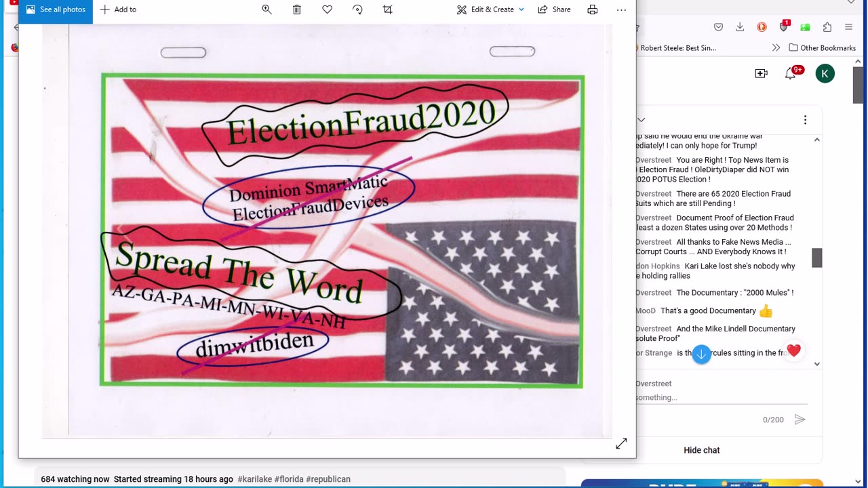Screen dimensions: 868x488
Task: Show more bookmarks with double chevron
Action: (776, 48)
